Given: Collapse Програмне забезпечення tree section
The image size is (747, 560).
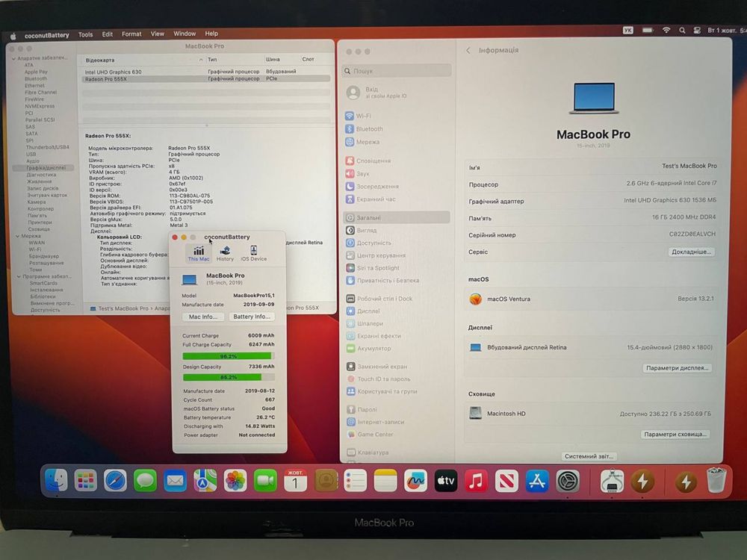Looking at the screenshot, I should click(x=19, y=276).
